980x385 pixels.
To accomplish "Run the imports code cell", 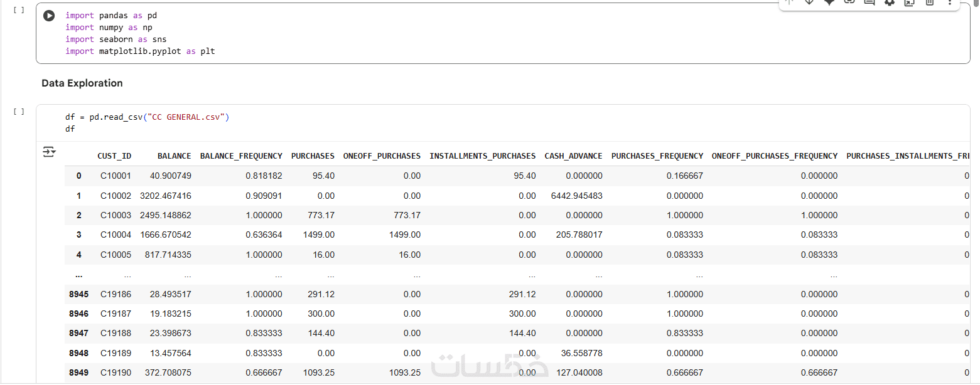I will (x=49, y=16).
